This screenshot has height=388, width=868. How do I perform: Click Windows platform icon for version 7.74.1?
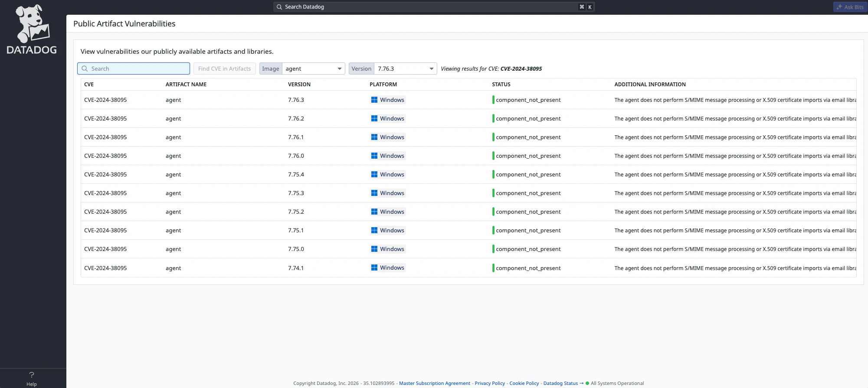click(x=374, y=268)
